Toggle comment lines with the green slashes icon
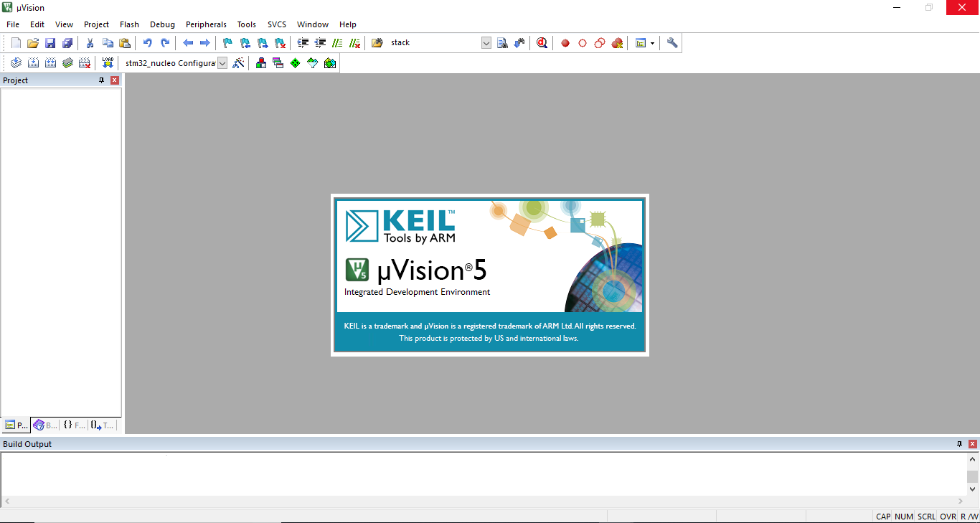The width and height of the screenshot is (980, 523). [x=337, y=42]
